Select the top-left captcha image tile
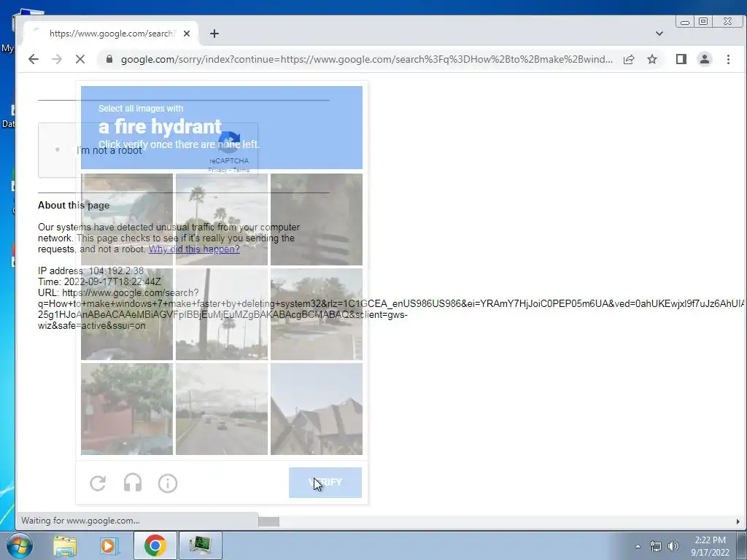The image size is (747, 560). pyautogui.click(x=127, y=219)
